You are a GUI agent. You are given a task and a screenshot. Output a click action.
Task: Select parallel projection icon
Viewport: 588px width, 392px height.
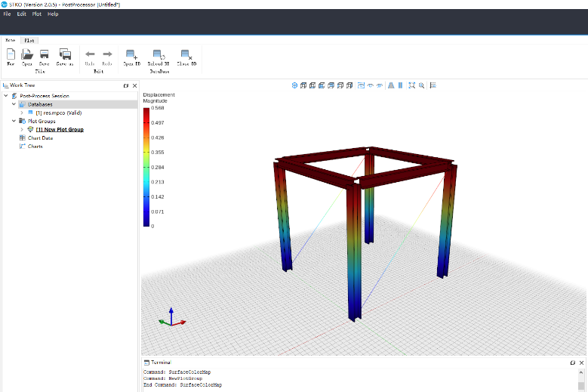(400, 85)
